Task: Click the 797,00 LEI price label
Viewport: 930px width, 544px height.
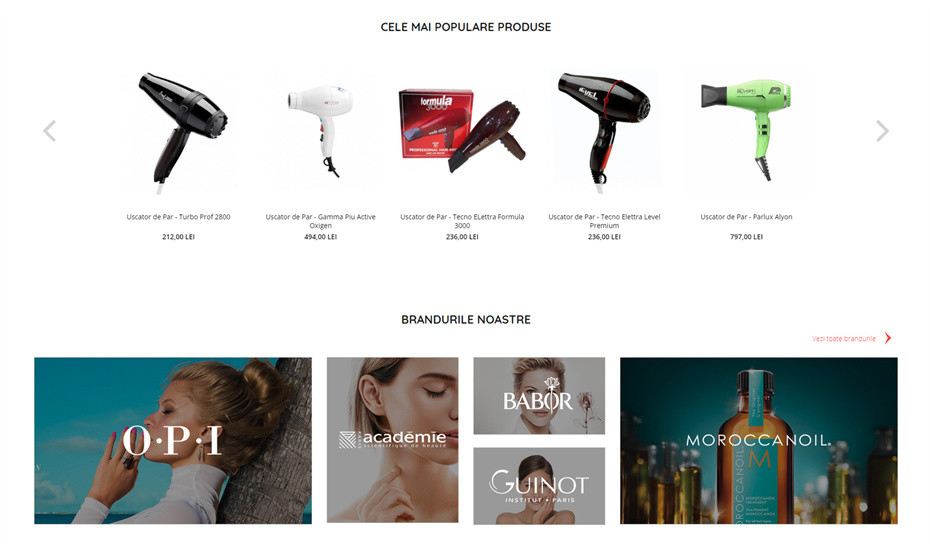Action: click(x=746, y=237)
